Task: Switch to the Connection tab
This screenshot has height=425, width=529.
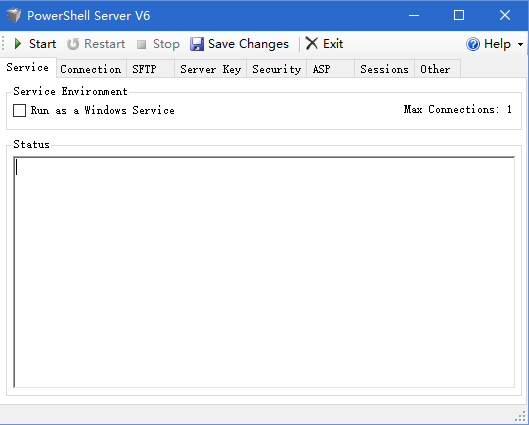Action: tap(91, 69)
